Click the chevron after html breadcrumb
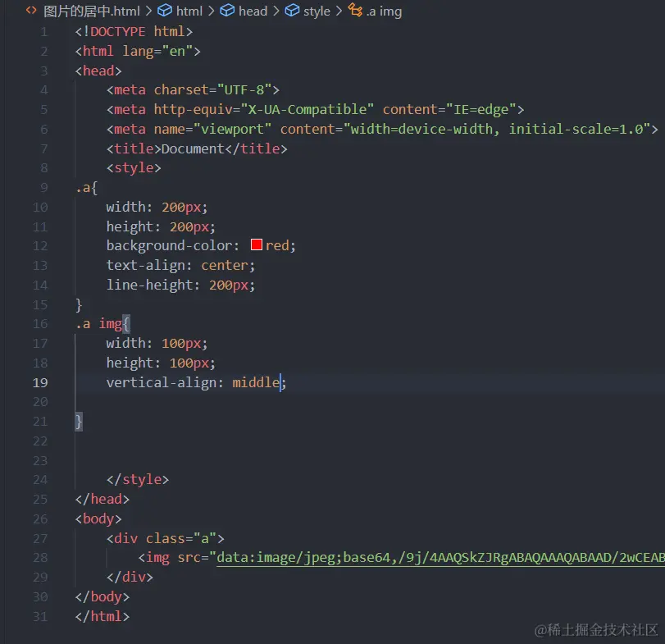 pyautogui.click(x=212, y=11)
